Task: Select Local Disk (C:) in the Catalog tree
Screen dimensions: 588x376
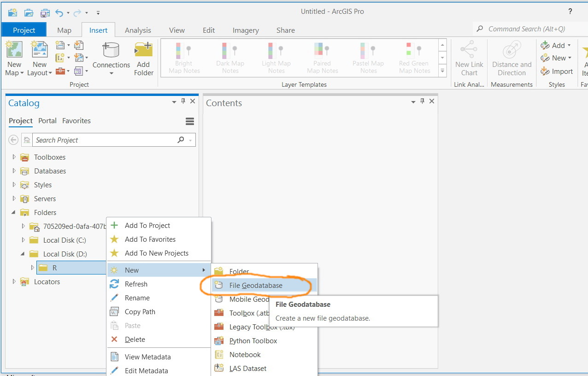Action: click(x=65, y=240)
